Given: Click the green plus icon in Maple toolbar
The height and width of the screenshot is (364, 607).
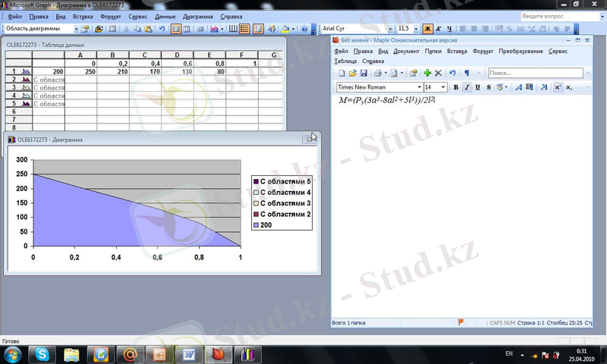Looking at the screenshot, I should 427,74.
